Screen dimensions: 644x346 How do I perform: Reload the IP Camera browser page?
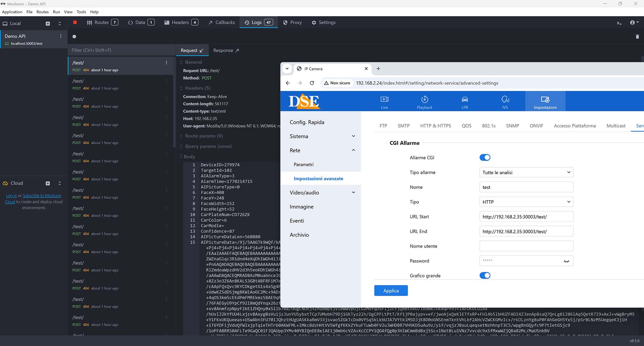(312, 83)
